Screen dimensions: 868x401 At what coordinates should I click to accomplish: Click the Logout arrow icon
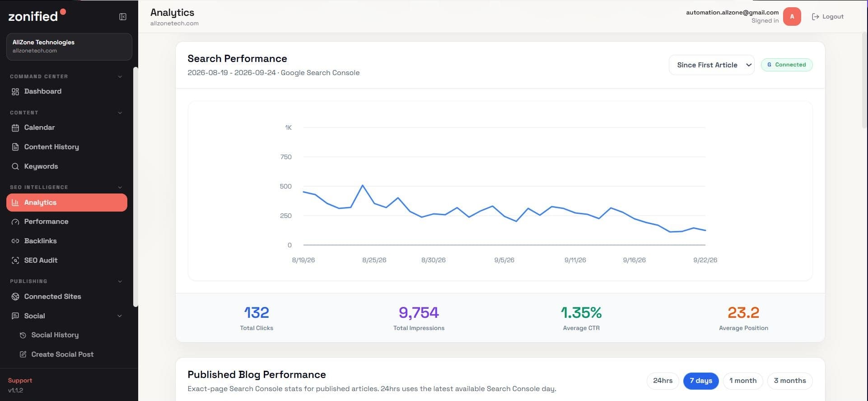click(816, 17)
